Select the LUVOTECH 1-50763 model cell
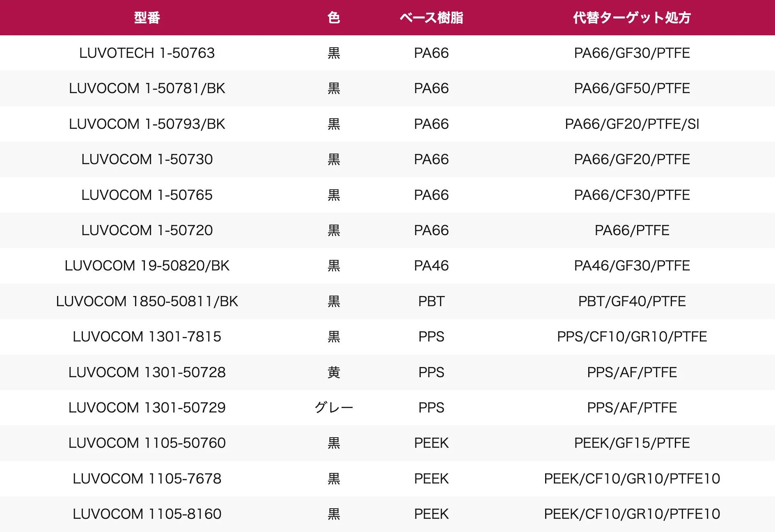Screen dimensions: 775x532 (147, 53)
